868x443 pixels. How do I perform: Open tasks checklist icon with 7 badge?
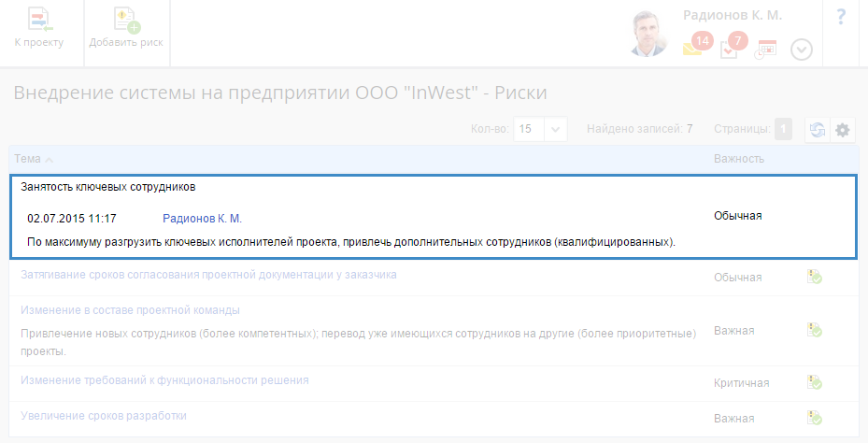[731, 48]
